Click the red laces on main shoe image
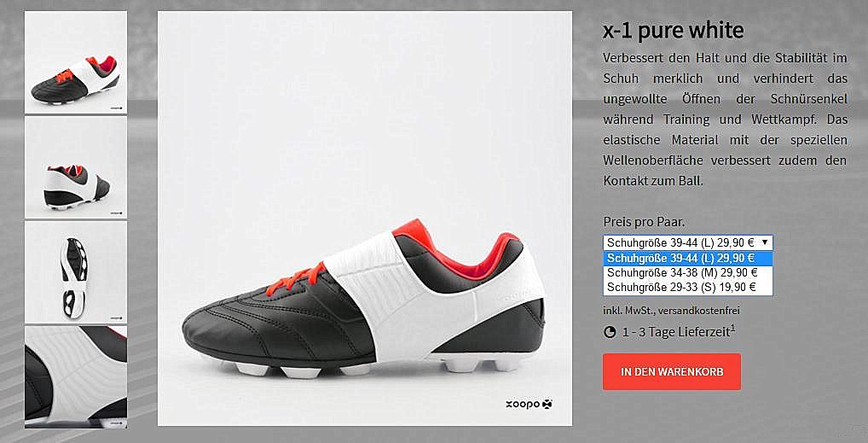The image size is (868, 443). 299,276
